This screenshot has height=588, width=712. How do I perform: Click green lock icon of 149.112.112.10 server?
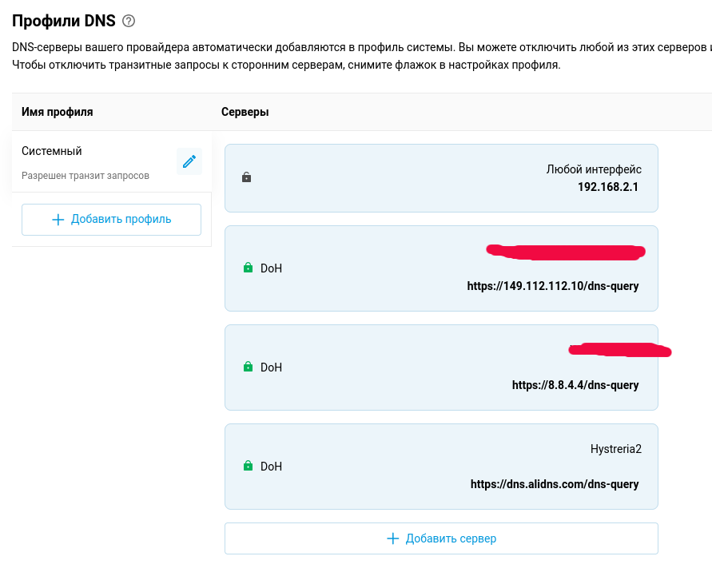pos(248,268)
